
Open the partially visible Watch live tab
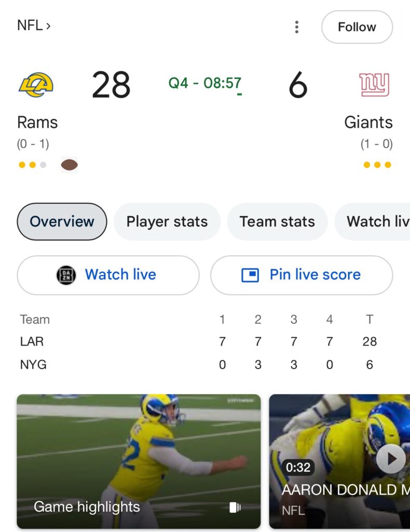pyautogui.click(x=373, y=221)
